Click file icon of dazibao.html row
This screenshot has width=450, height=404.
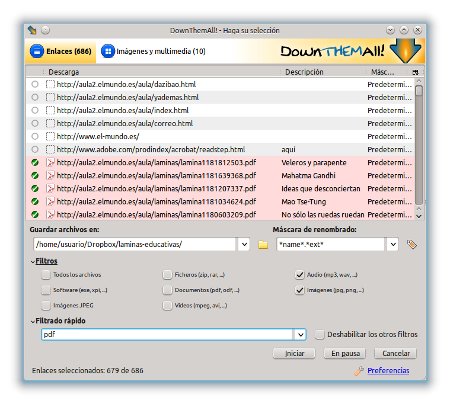50,84
